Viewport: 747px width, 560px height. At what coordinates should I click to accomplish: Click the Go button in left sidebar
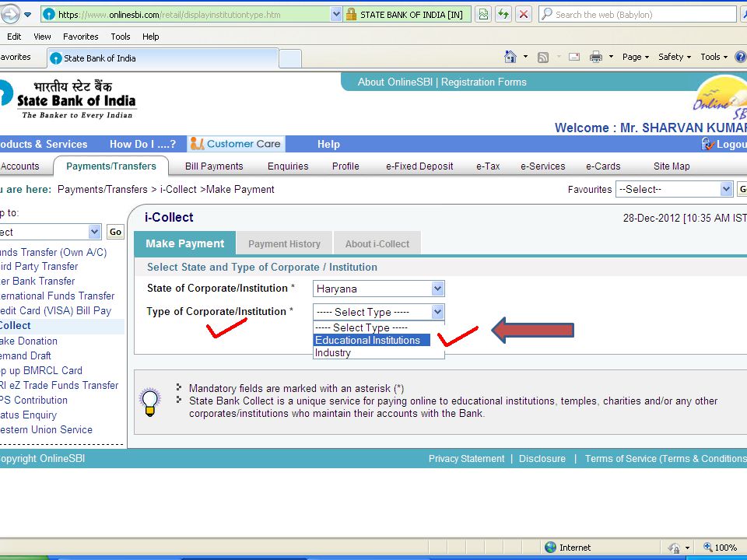click(115, 232)
